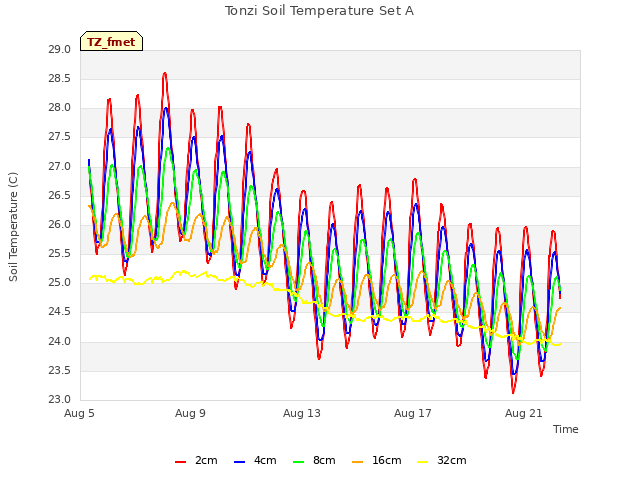Select the 8cm legend label

324,460
